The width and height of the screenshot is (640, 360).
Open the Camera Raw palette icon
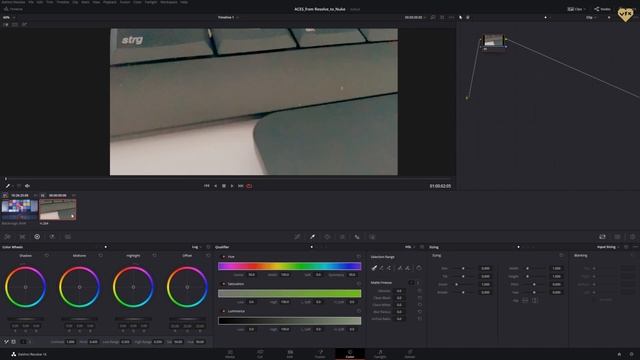pos(7,237)
